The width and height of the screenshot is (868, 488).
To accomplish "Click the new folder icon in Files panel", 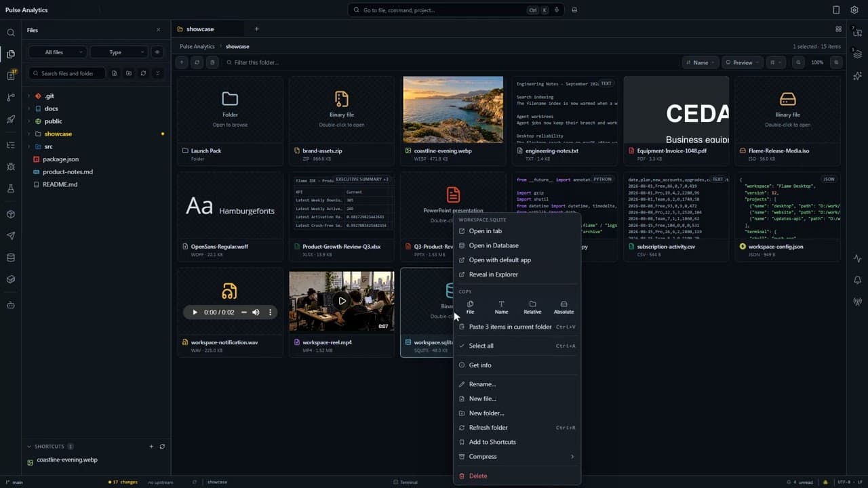I will [129, 73].
